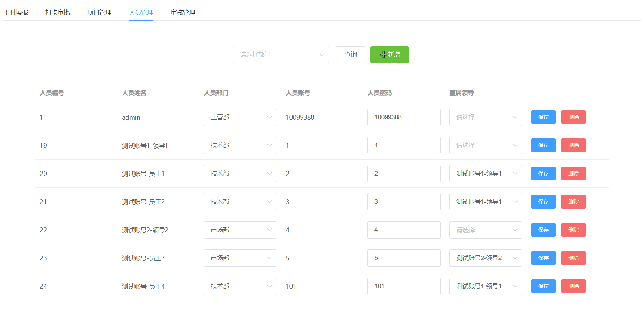Open 直属领导 dropdown for 测试账号1-领导1
Viewport: 644px width, 313px height.
(486, 145)
